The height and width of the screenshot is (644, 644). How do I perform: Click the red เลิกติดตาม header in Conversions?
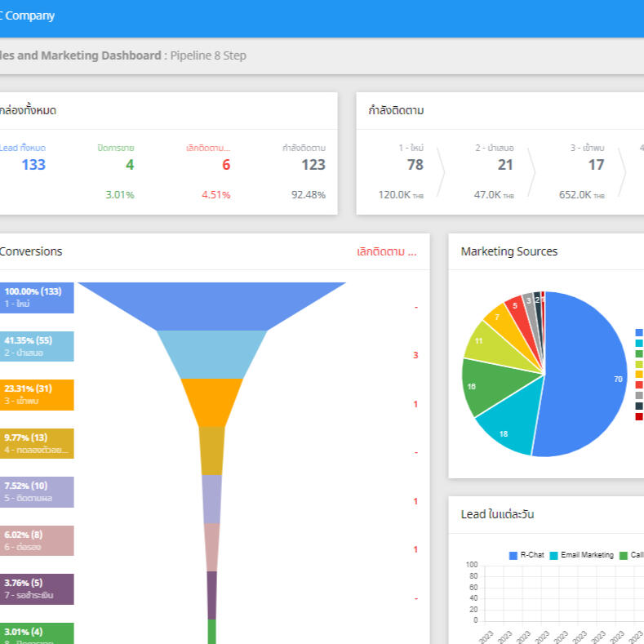coord(386,252)
